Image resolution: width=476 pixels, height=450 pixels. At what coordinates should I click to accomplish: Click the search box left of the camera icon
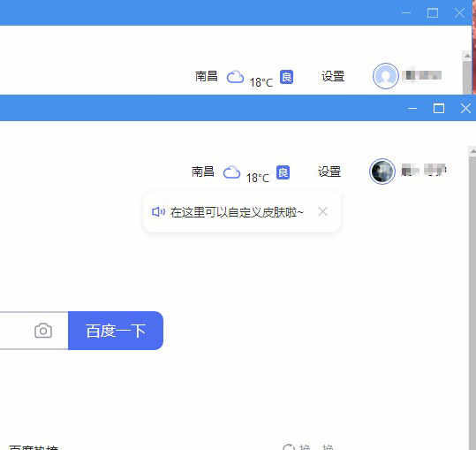[15, 331]
